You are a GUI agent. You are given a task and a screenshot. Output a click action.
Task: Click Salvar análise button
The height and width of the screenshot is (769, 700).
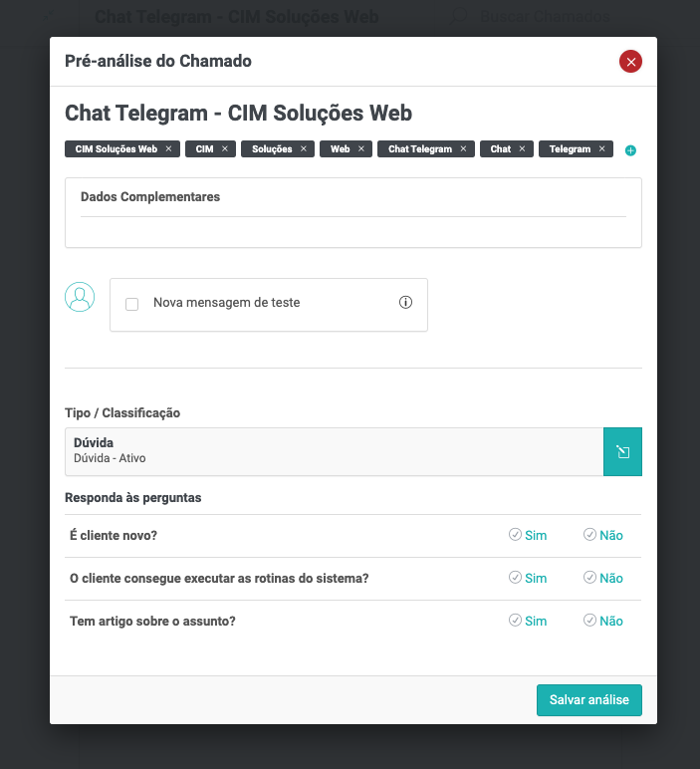tap(588, 700)
